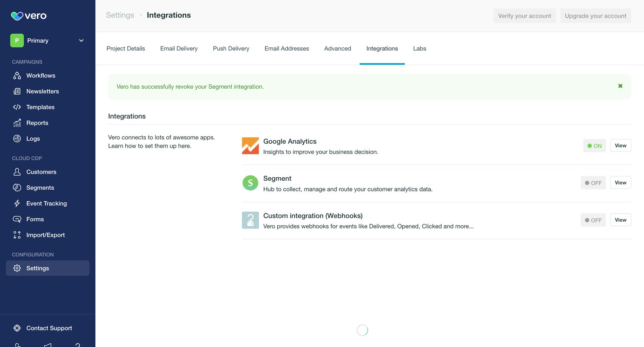Click the 'Google Analytics' integration title
Viewport: 644px width, 347px height.
(x=290, y=141)
